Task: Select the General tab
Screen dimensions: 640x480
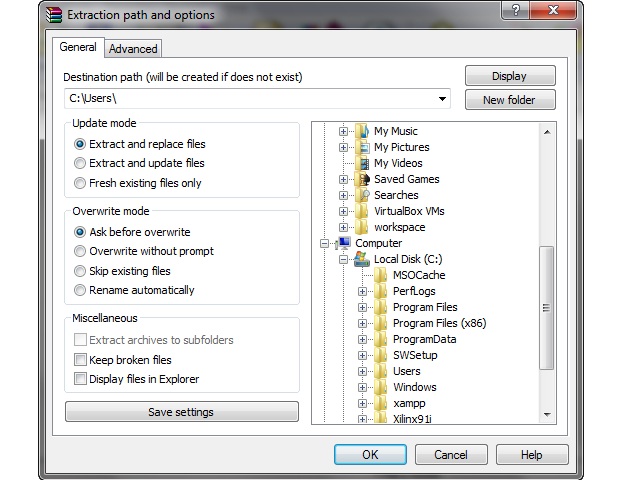Action: point(78,47)
